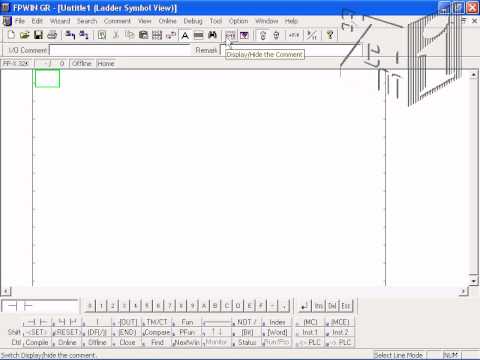Click the NextWin function key button
Screen dimensions: 480x360
(187, 342)
